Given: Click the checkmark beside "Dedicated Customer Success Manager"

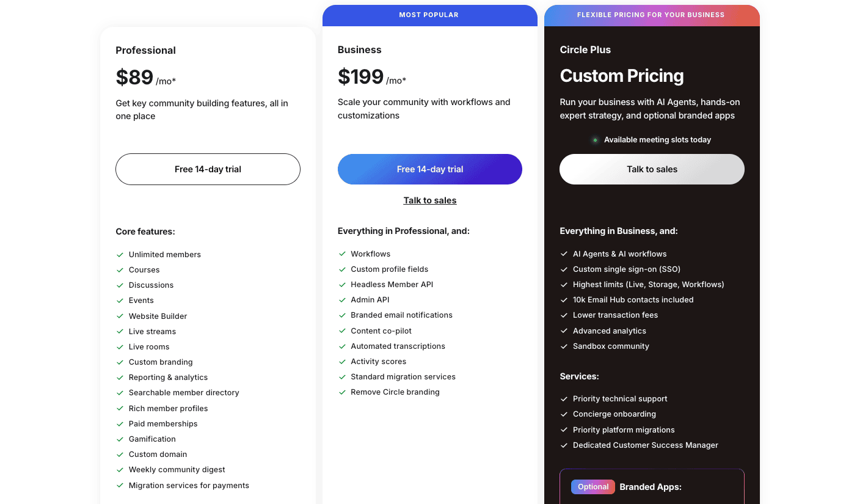Looking at the screenshot, I should coord(564,445).
